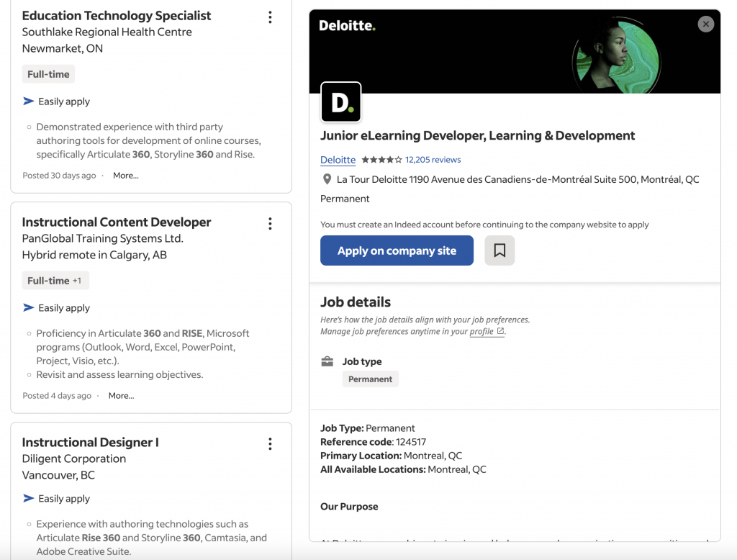
Task: Click 'Revisit and assess learning objectives.' bullet
Action: click(x=120, y=375)
